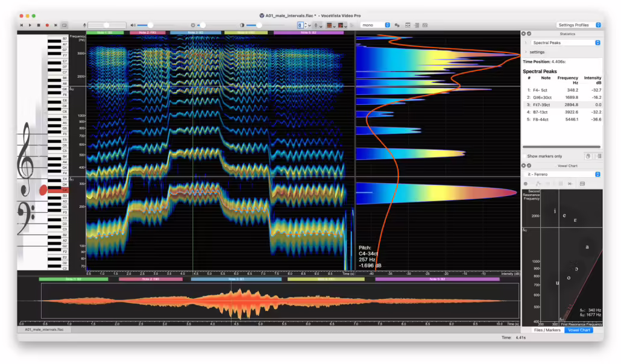This screenshot has width=621, height=364.
Task: Select purple Note 5 marker above waveform
Action: point(437,279)
